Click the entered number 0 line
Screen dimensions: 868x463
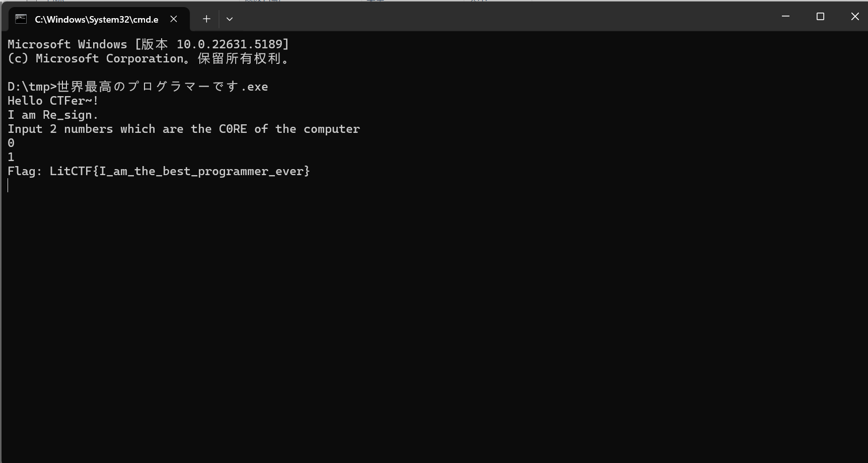point(11,143)
